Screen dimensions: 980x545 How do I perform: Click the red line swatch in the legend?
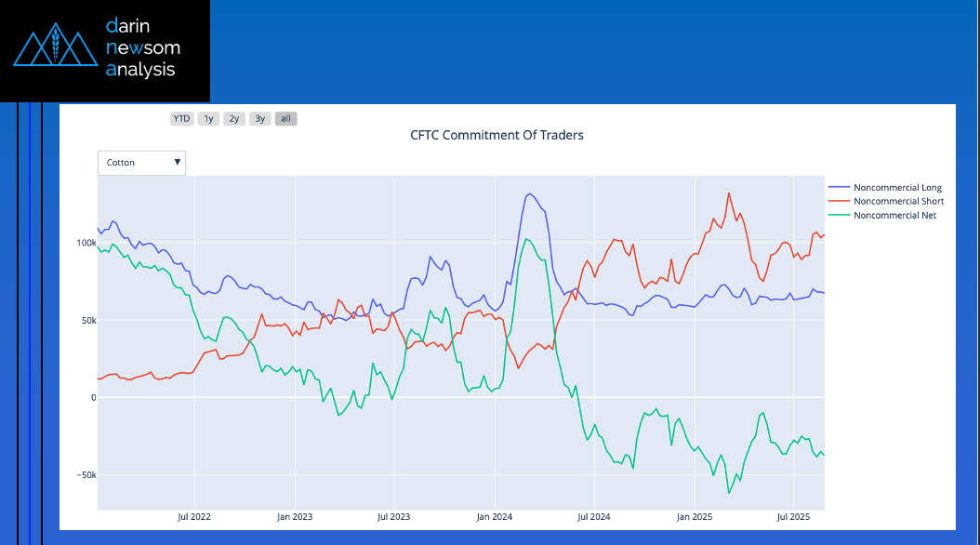(838, 202)
